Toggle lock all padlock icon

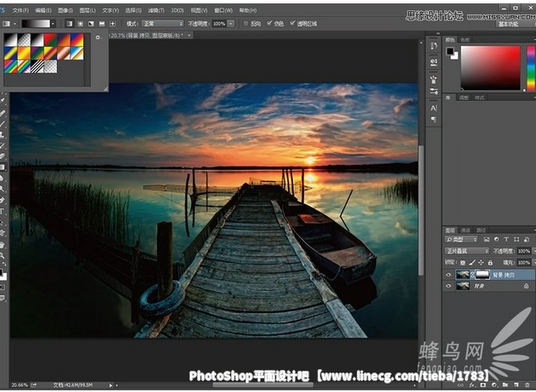(x=490, y=262)
